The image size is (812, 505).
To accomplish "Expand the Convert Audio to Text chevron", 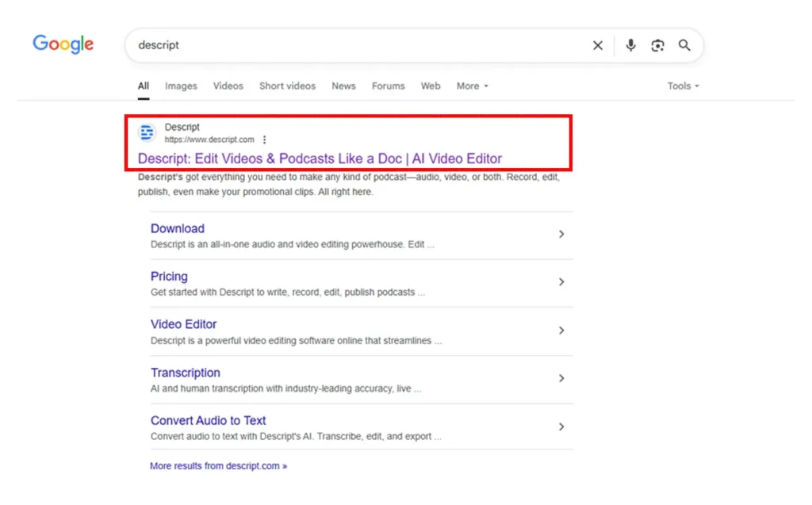I will point(561,427).
